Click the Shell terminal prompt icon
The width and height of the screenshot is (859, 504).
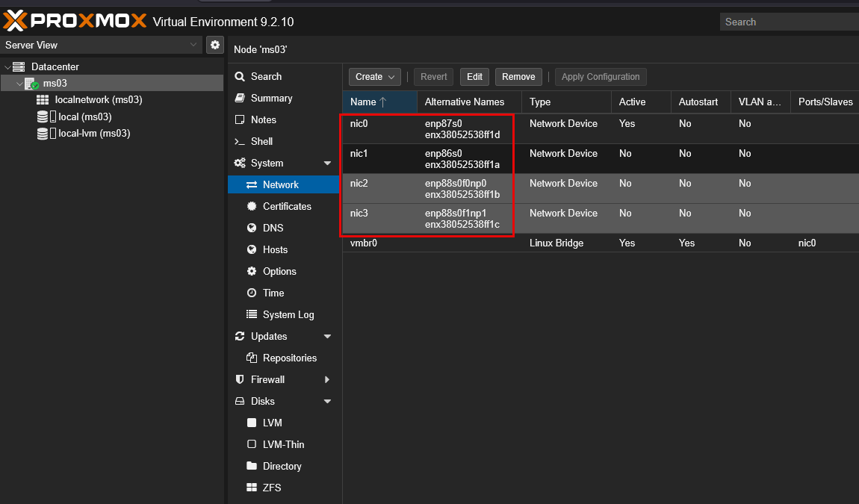[240, 141]
